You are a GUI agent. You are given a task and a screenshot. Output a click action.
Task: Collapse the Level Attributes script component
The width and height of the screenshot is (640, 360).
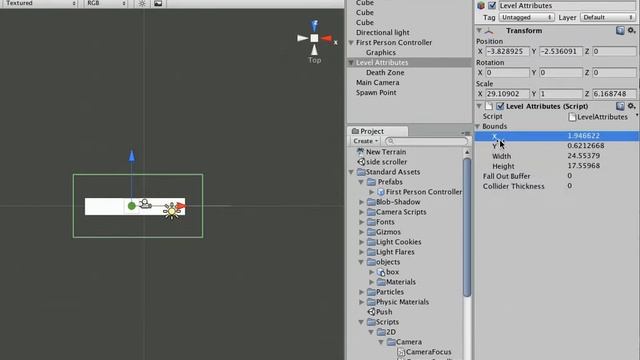pos(479,106)
